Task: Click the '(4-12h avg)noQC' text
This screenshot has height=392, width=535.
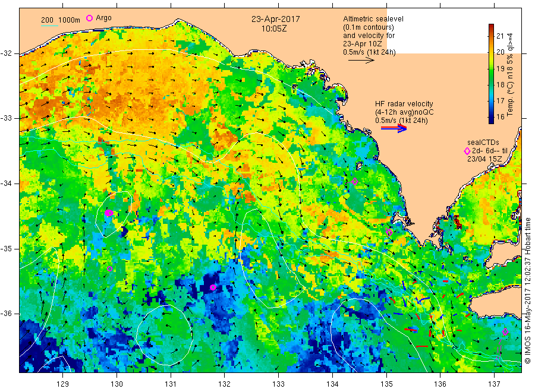Action: [x=404, y=112]
